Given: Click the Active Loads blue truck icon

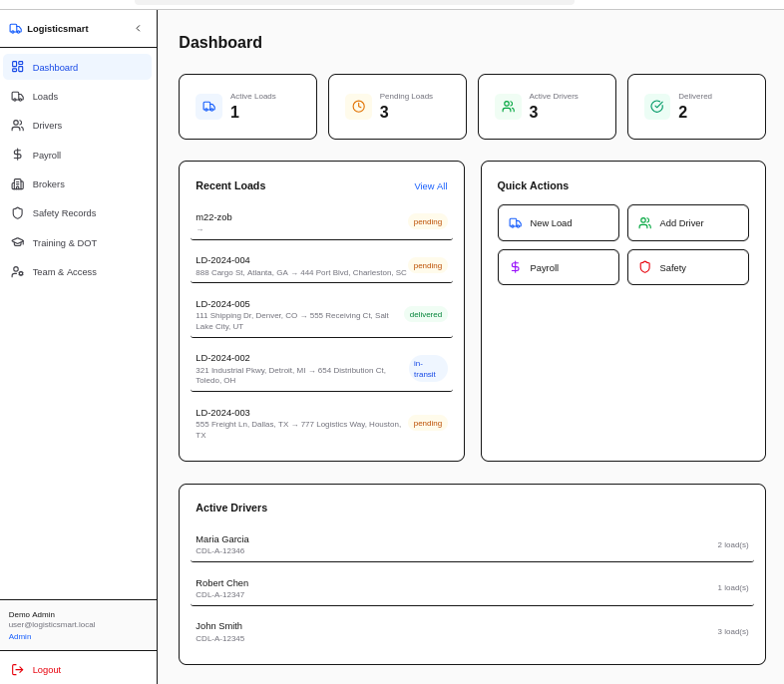Looking at the screenshot, I should click(x=209, y=107).
